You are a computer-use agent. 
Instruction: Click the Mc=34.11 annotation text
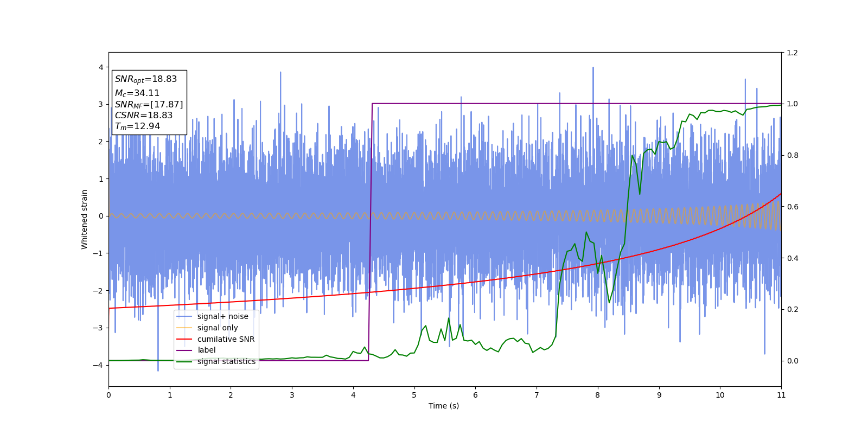tap(137, 93)
